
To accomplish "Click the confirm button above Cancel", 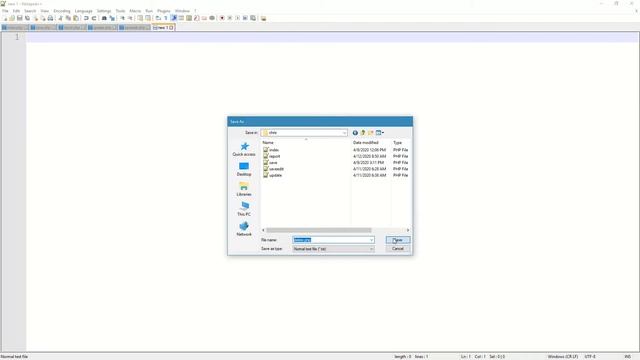I will click(x=398, y=240).
